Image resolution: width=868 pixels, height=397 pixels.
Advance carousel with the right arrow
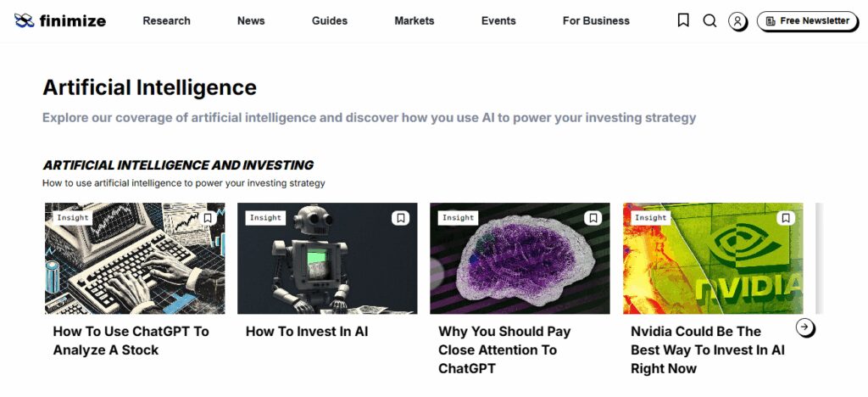pos(805,327)
